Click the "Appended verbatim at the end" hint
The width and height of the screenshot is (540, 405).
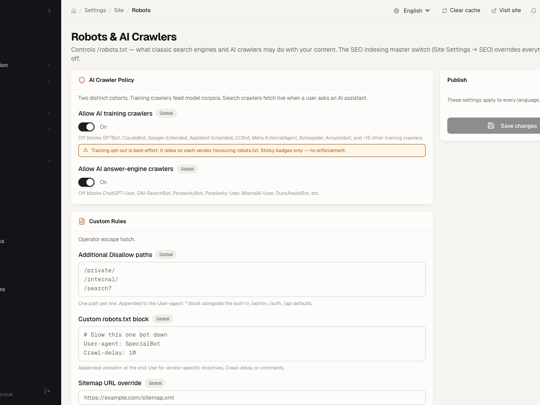(181, 368)
